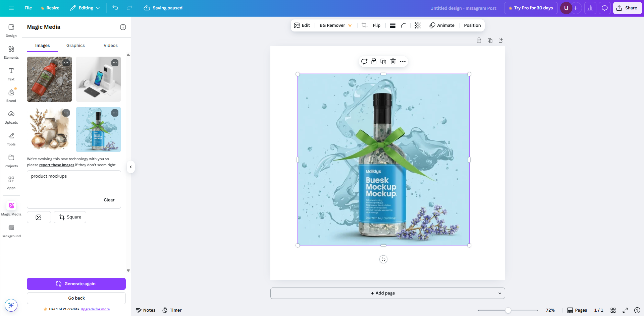Viewport: 644px width, 316px height.
Task: Switch to the Graphics tab
Action: tap(75, 45)
